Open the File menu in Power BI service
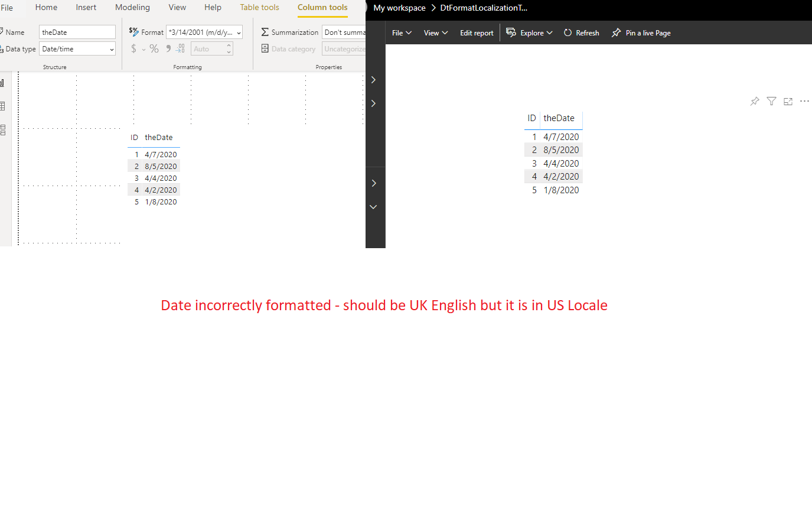812x517 pixels. (x=402, y=32)
